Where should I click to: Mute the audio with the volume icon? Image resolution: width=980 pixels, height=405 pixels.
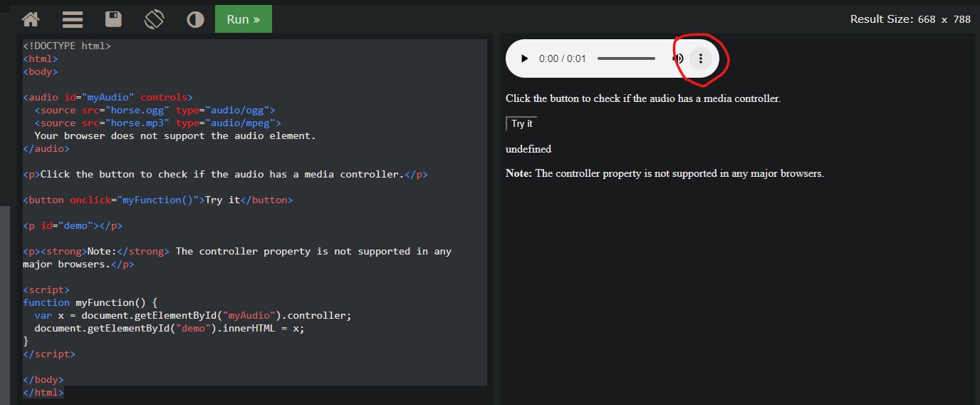pyautogui.click(x=679, y=58)
